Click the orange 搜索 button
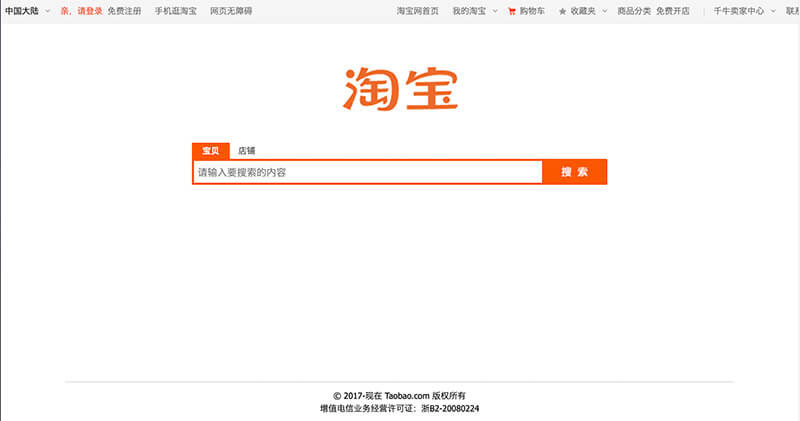800x421 pixels. click(x=574, y=172)
